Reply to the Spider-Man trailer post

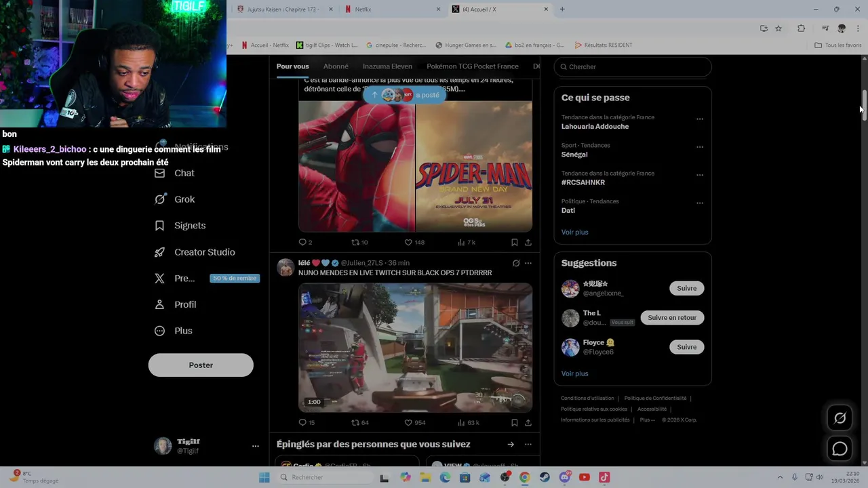pos(305,242)
